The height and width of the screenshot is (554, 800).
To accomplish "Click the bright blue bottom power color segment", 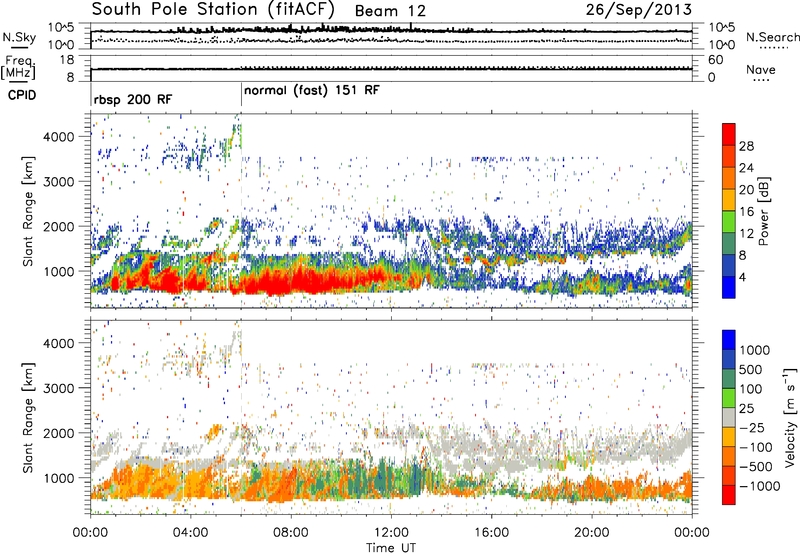I will coord(729,288).
